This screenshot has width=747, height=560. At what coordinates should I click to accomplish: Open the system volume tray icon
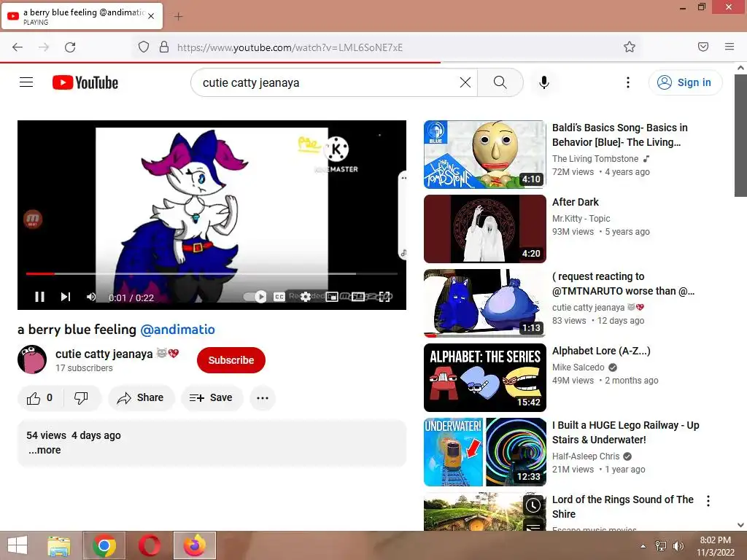678,546
